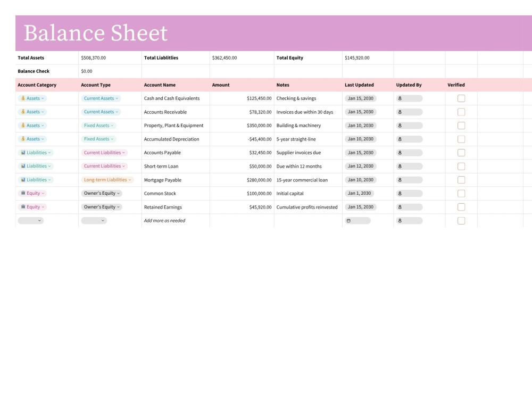Open Long-term Liabilities dropdown for Mortgage Payable
Viewport: 532px width, 399px height.
click(x=107, y=180)
